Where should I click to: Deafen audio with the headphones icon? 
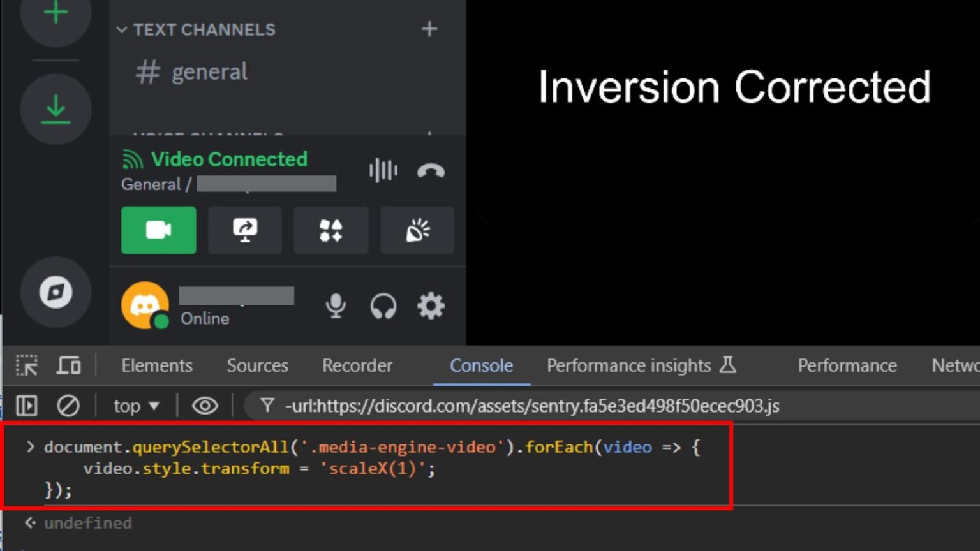point(383,305)
